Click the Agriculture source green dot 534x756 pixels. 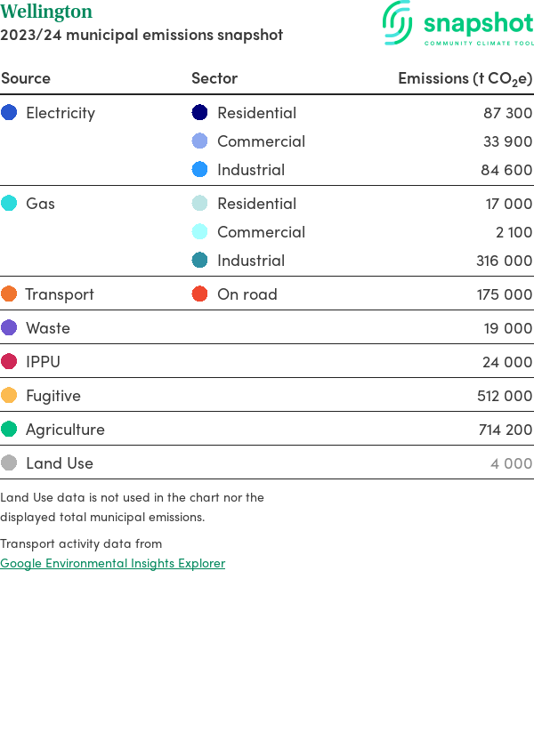click(x=9, y=430)
